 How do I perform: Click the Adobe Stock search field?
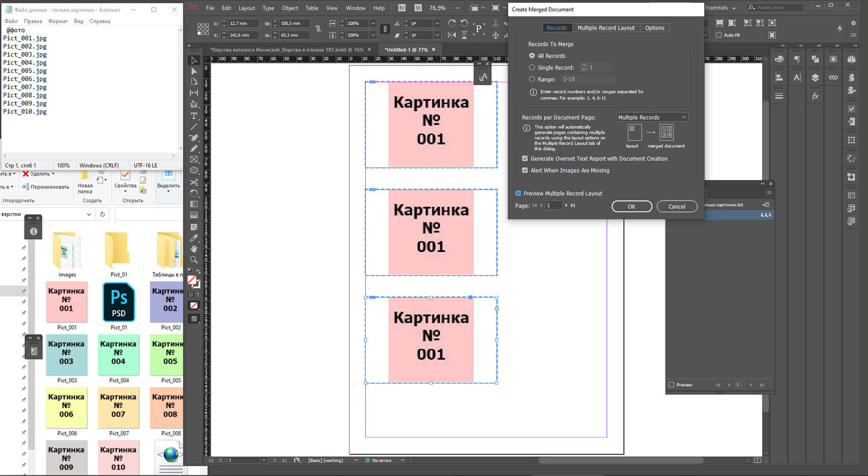[775, 8]
